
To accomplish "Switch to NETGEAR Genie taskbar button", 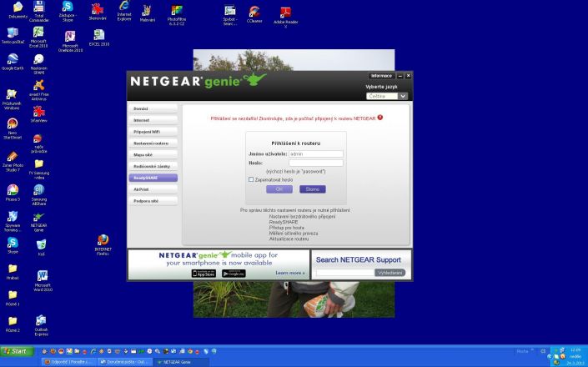I will 180,362.
